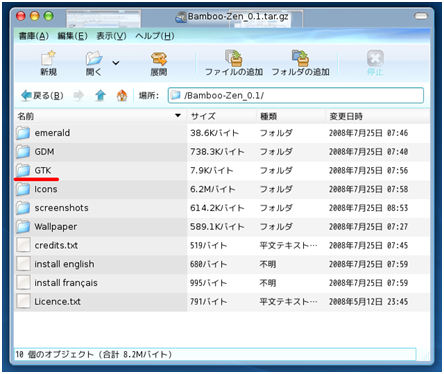Image resolution: width=444 pixels, height=374 pixels.
Task: Open the 編集(E) menu
Action: tap(72, 36)
